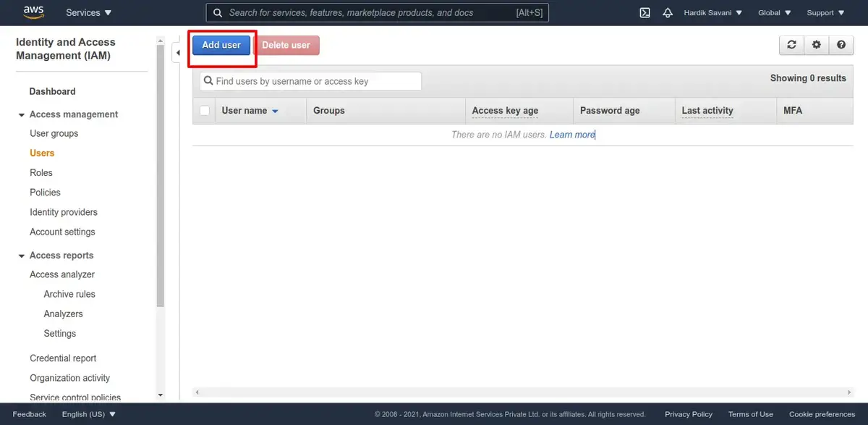The image size is (868, 425).
Task: Open Access analyzer page
Action: point(62,274)
